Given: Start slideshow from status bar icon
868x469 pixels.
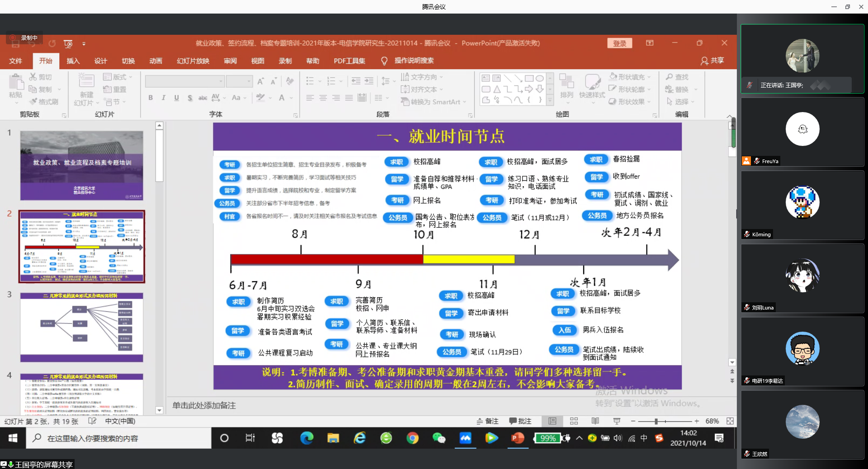Looking at the screenshot, I should (x=617, y=421).
